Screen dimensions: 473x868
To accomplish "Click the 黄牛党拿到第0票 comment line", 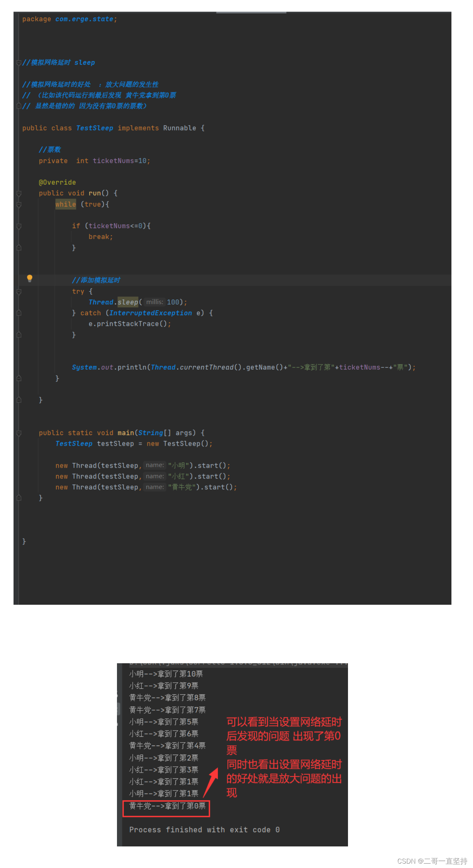I will pyautogui.click(x=99, y=95).
